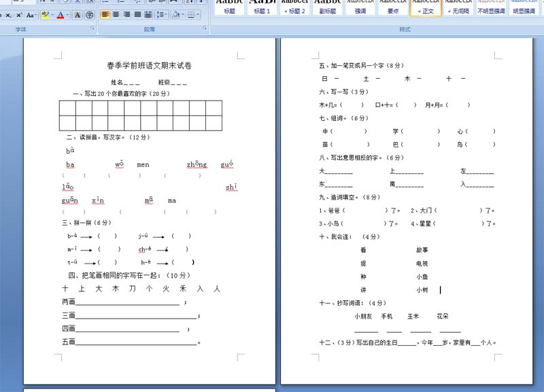Click the 五画 answer line
This screenshot has width=544, height=392.
136,342
